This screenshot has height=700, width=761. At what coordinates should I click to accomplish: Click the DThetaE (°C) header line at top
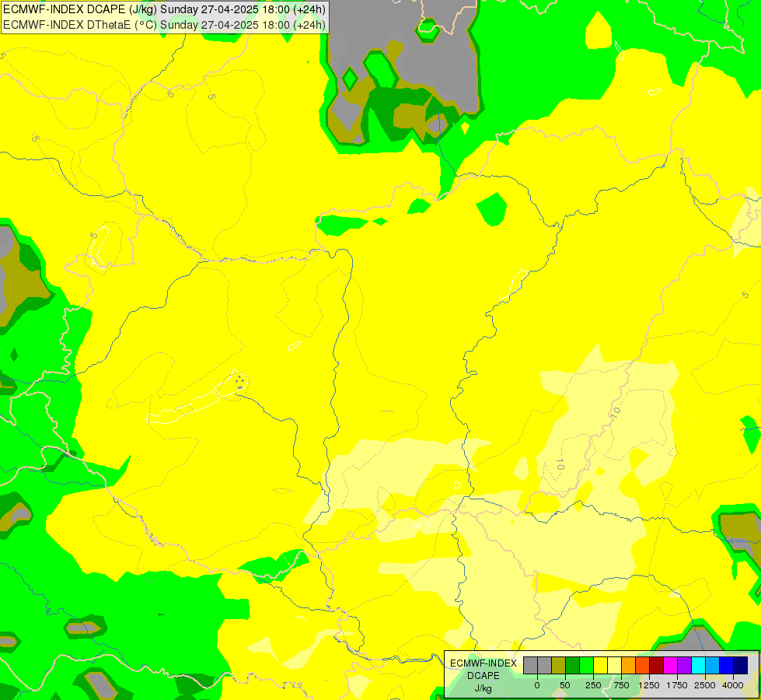(x=164, y=24)
